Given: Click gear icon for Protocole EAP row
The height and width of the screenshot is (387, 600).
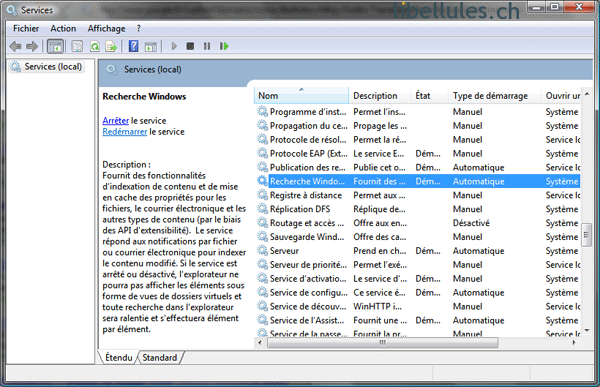Looking at the screenshot, I should pos(262,153).
